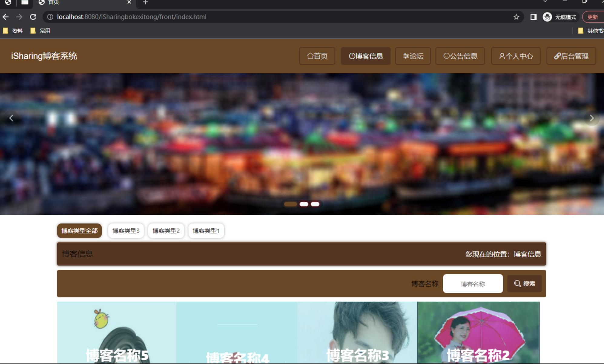Click the iSharing博客系统 site title
The image size is (604, 364).
tap(44, 56)
